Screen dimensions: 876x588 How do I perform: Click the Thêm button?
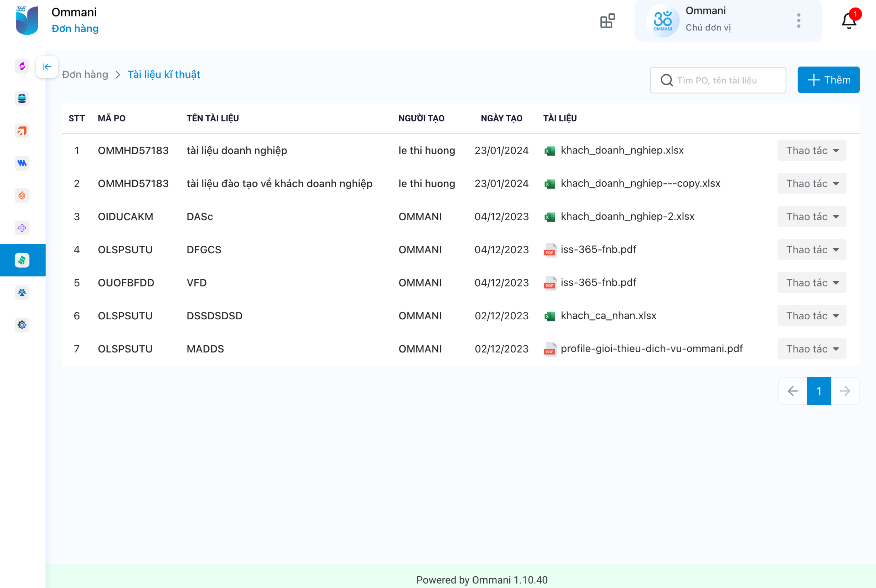click(x=828, y=80)
